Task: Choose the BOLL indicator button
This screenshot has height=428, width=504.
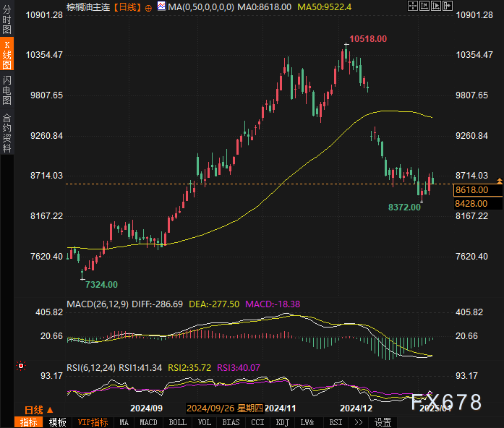Action: [x=176, y=422]
